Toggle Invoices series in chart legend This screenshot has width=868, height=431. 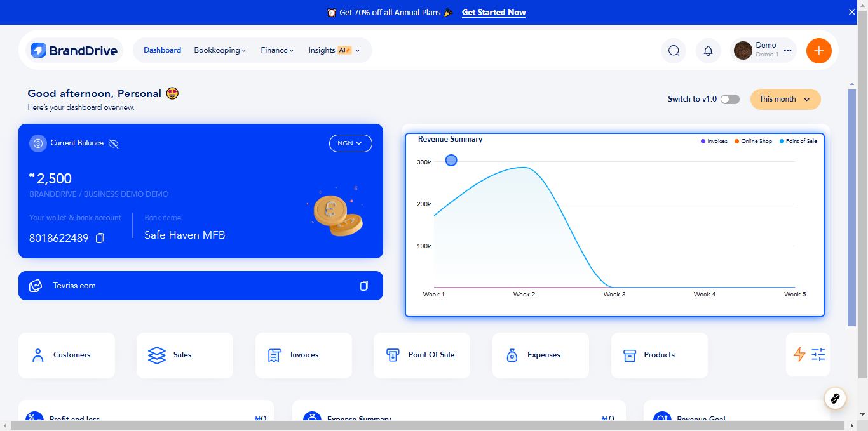point(714,141)
